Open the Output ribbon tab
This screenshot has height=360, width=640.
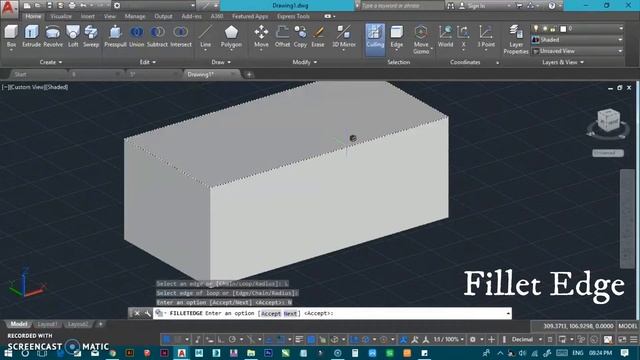tap(163, 16)
